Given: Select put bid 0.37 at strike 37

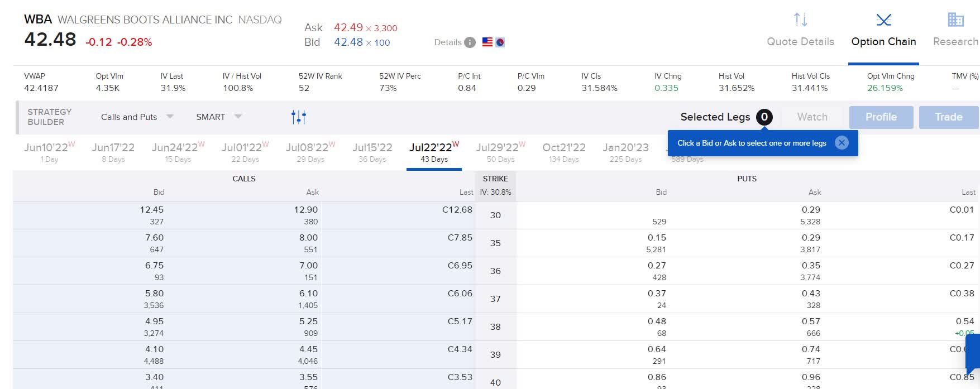Looking at the screenshot, I should click(x=657, y=294).
